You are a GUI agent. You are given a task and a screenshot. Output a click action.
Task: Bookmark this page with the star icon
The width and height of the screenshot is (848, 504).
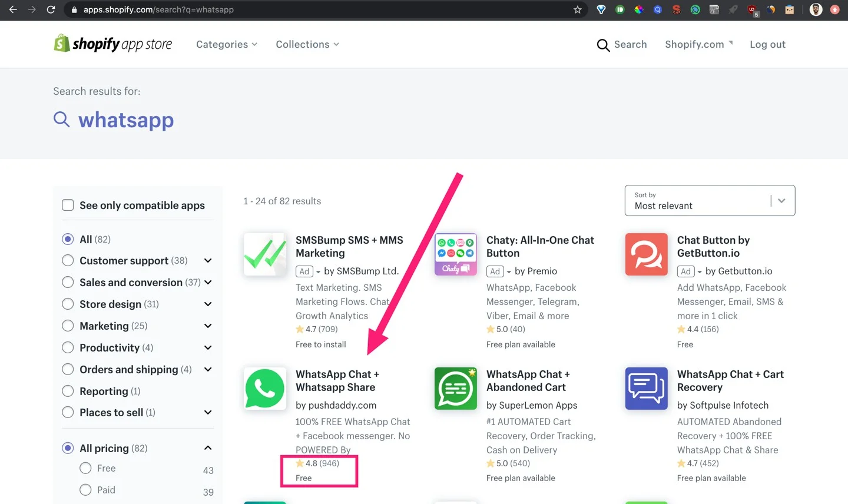pos(577,10)
